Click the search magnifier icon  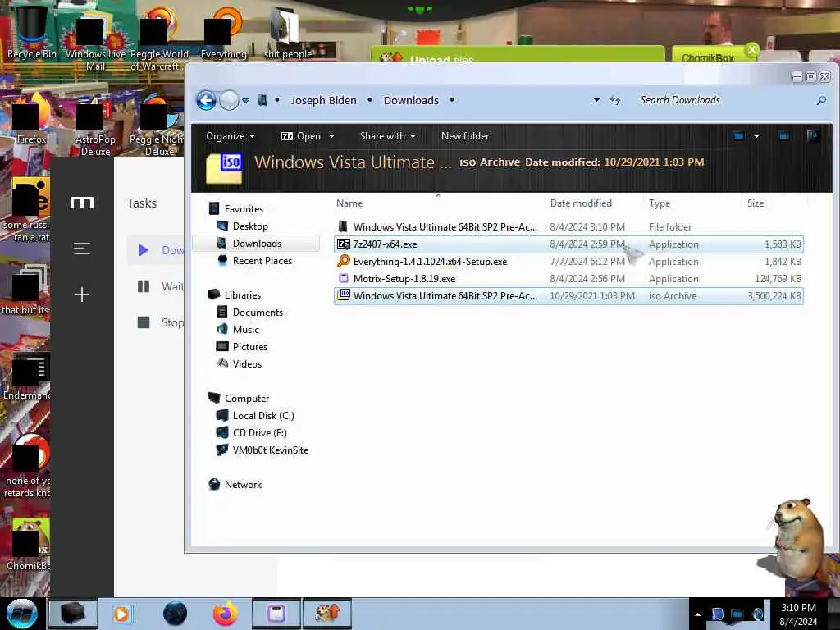click(x=821, y=100)
